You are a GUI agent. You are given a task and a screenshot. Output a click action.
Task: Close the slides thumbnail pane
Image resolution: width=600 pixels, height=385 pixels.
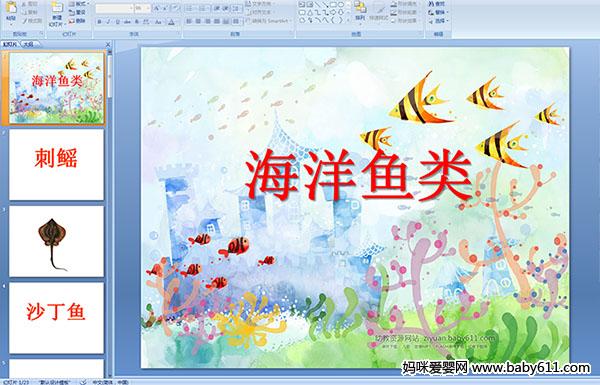click(x=108, y=44)
